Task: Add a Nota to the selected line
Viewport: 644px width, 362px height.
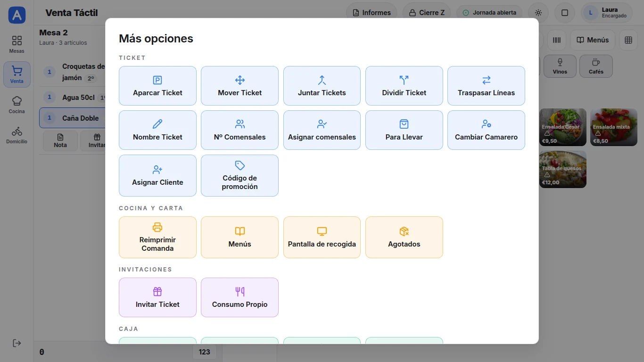Action: pos(60,141)
